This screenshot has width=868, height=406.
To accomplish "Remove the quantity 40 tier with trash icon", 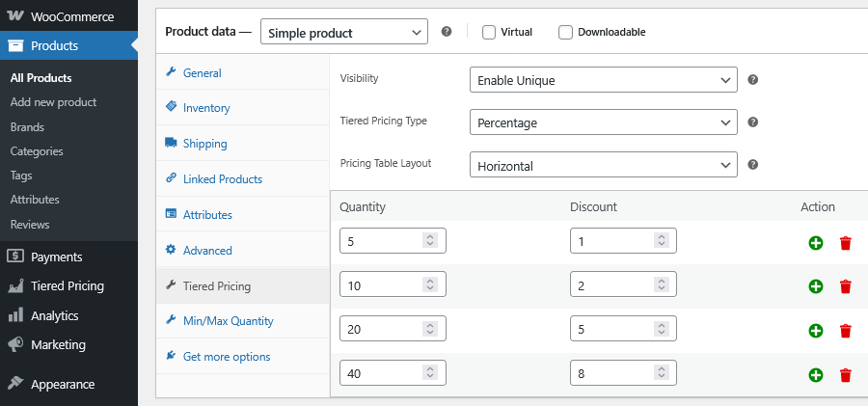I will (x=846, y=375).
